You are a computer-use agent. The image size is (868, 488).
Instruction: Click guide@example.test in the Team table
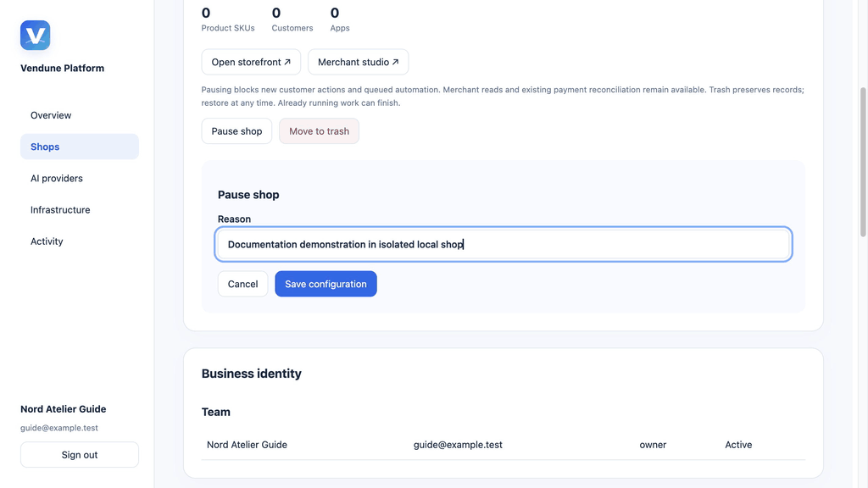(458, 445)
